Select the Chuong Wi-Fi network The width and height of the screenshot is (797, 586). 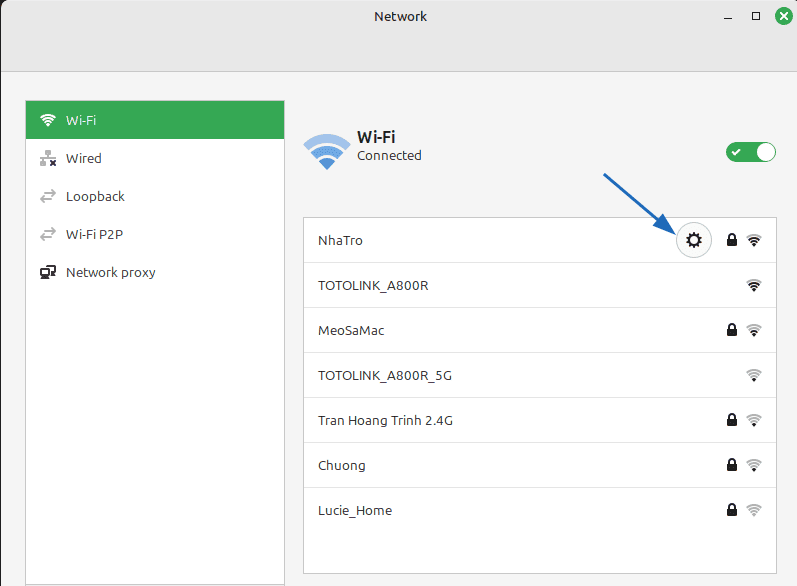pyautogui.click(x=342, y=465)
